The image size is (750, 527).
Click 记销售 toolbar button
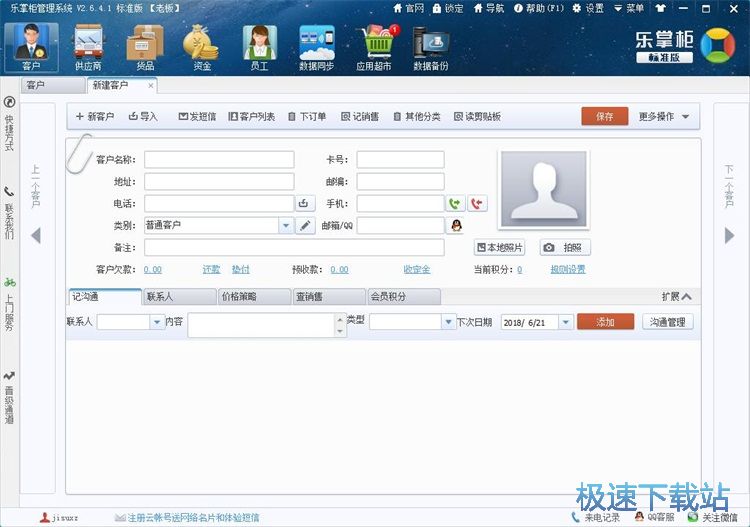360,116
